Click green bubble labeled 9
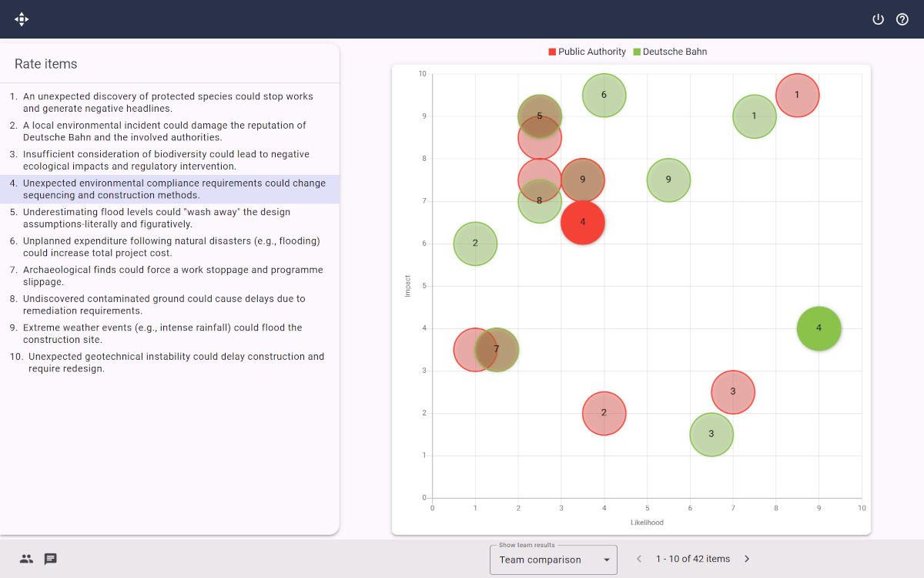 pyautogui.click(x=668, y=180)
